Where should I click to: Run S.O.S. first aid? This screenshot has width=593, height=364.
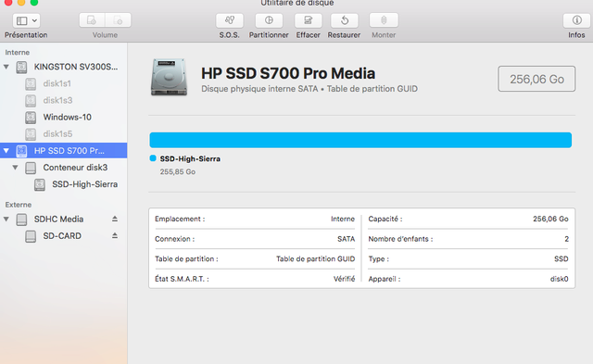click(230, 20)
